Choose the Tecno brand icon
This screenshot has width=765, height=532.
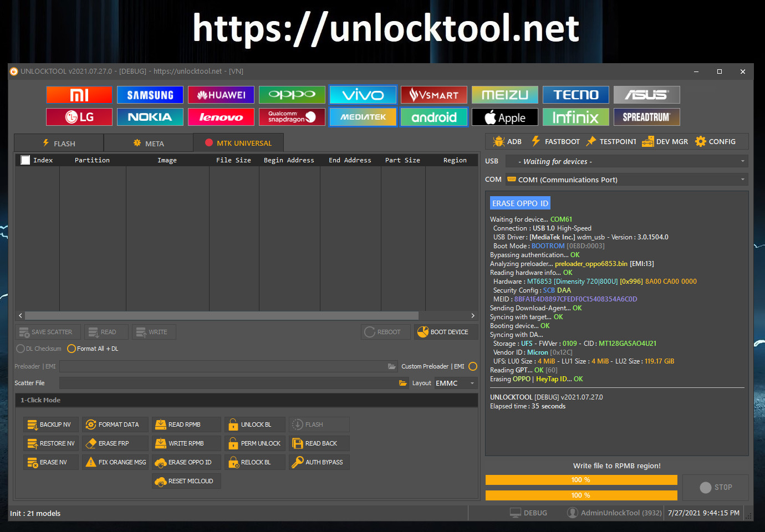[x=576, y=95]
